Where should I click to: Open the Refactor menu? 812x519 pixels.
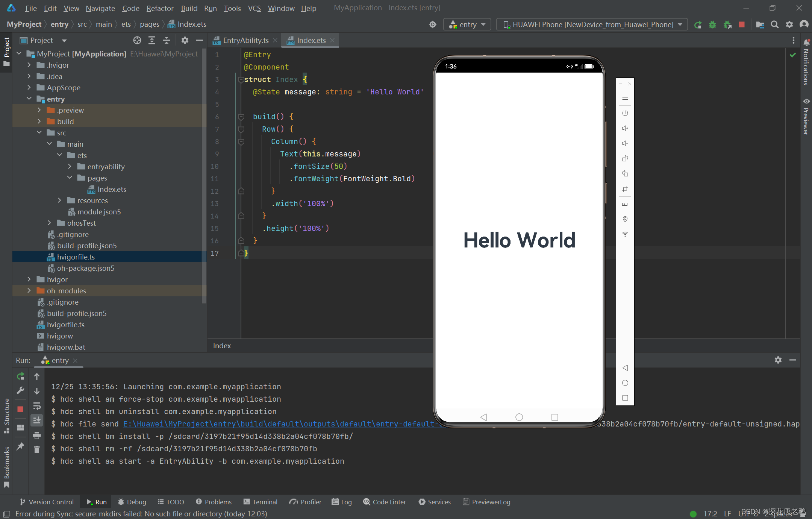pos(160,8)
